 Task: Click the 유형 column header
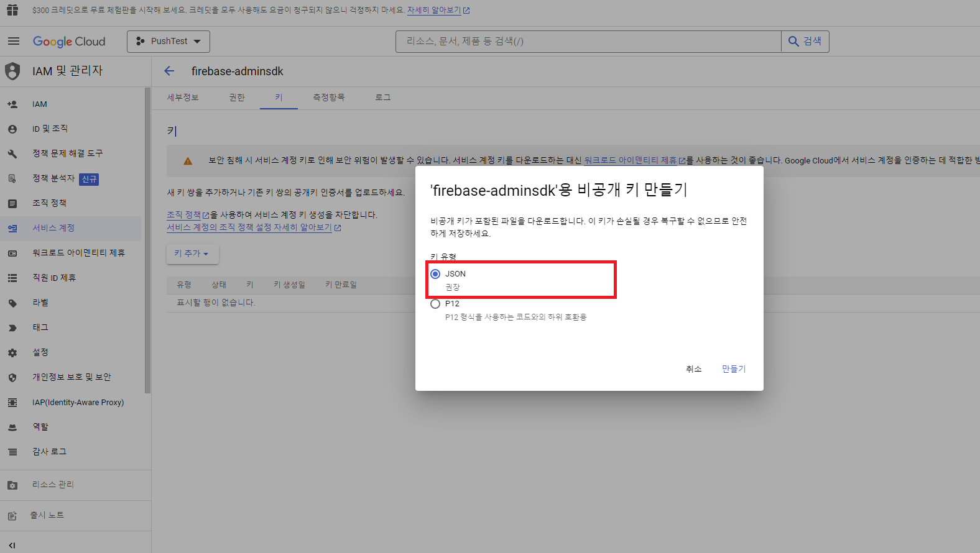[x=184, y=285]
